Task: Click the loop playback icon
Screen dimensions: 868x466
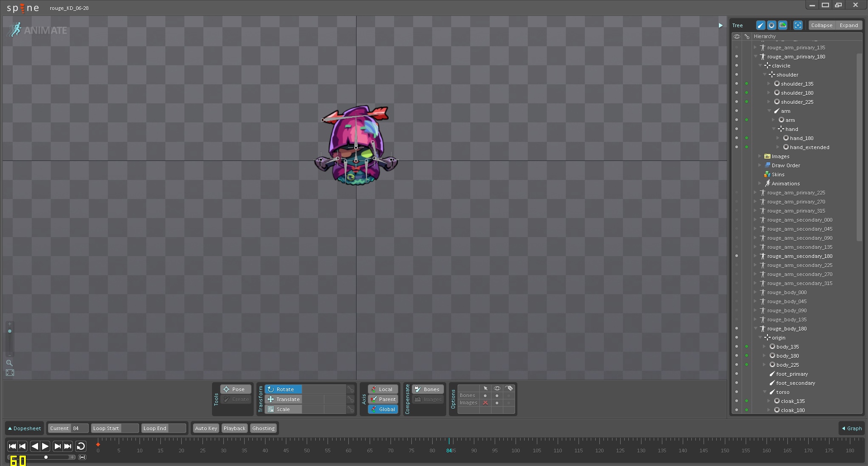Action: click(81, 447)
